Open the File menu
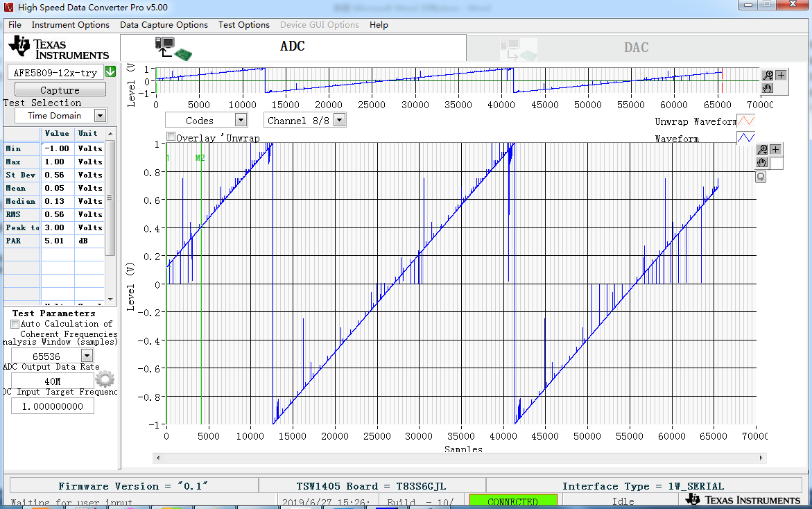This screenshot has height=509, width=812. (15, 25)
